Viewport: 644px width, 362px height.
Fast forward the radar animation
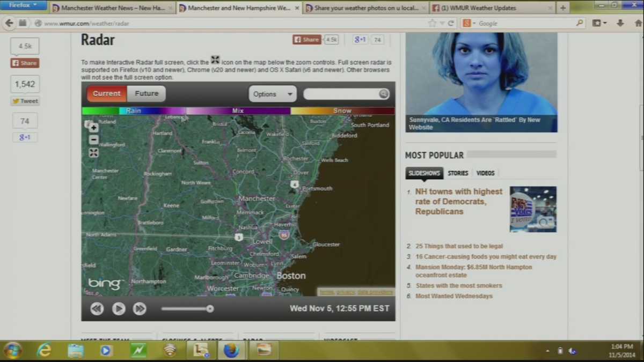coord(140,308)
